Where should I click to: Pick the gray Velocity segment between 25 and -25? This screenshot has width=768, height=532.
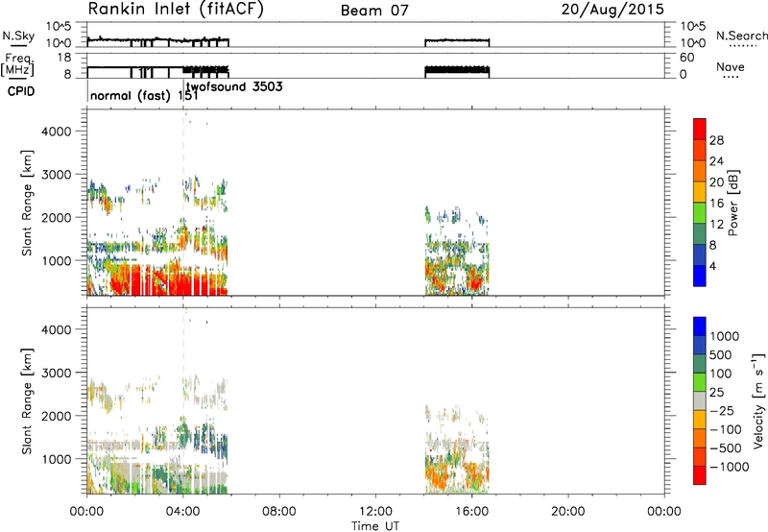(700, 400)
